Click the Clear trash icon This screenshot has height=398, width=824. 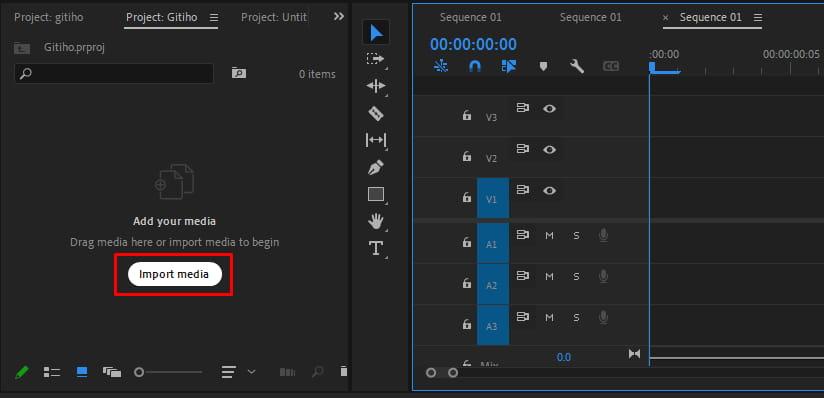pyautogui.click(x=344, y=372)
